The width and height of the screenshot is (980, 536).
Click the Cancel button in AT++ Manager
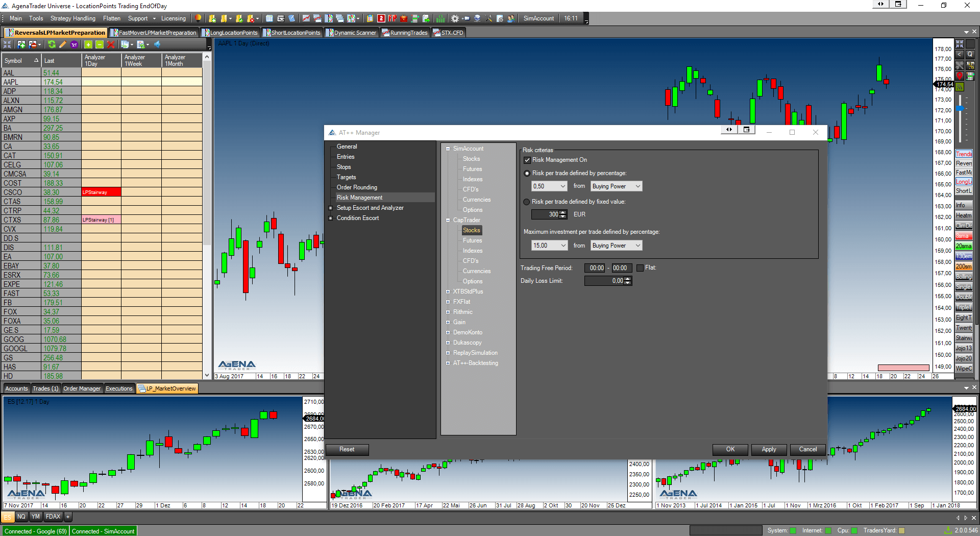pos(807,450)
